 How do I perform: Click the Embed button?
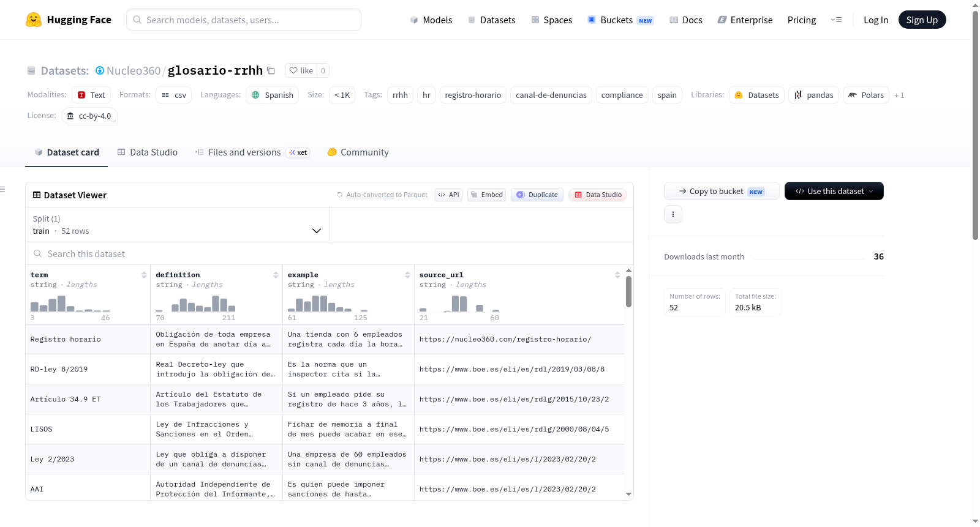pos(486,195)
